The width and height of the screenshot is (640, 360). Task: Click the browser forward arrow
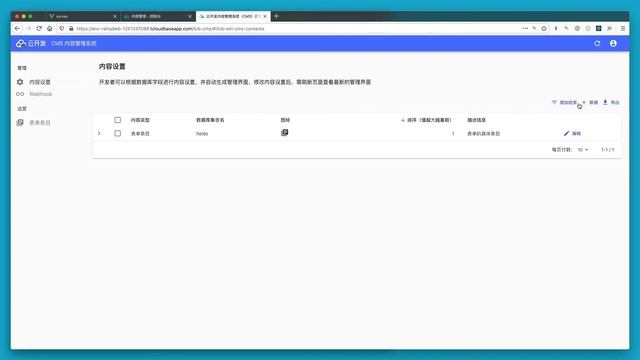pyautogui.click(x=28, y=29)
